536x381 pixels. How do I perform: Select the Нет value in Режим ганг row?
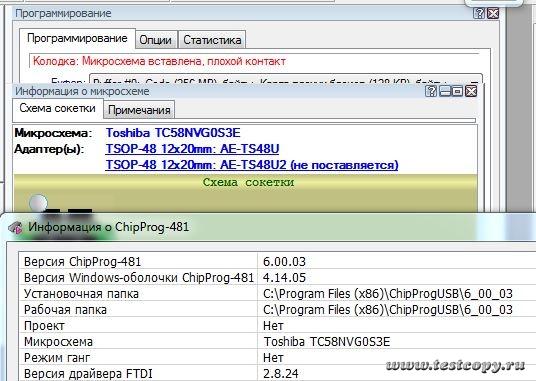coord(273,358)
